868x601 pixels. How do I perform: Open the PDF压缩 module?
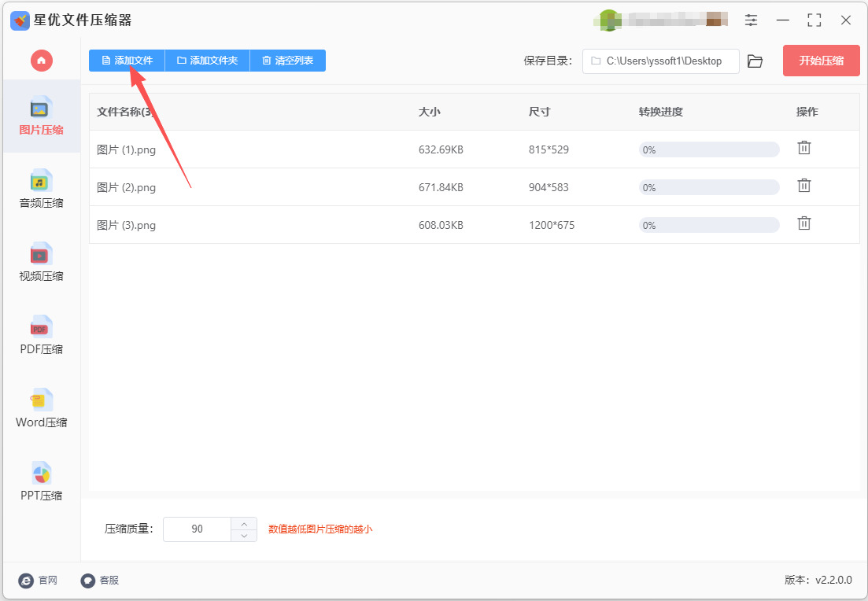pos(42,335)
